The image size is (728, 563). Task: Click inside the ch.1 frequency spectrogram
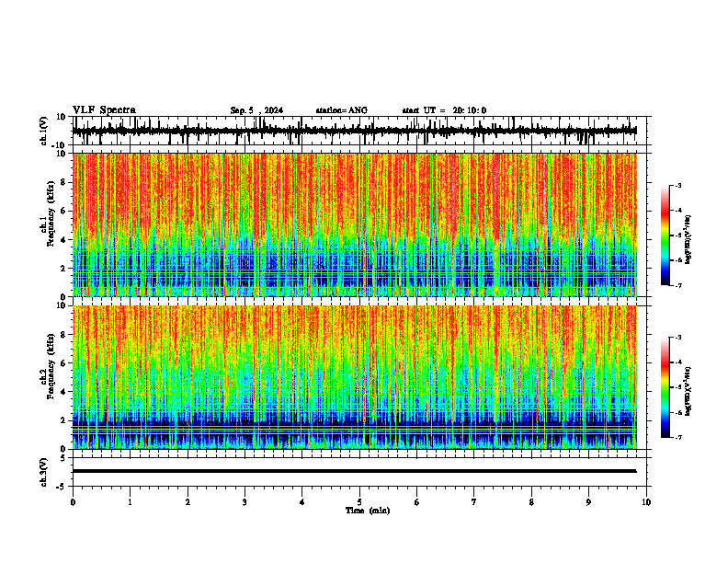tap(354, 224)
